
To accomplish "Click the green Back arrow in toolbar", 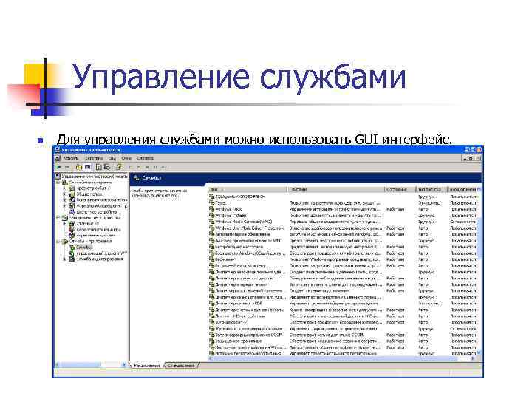I will tap(59, 167).
